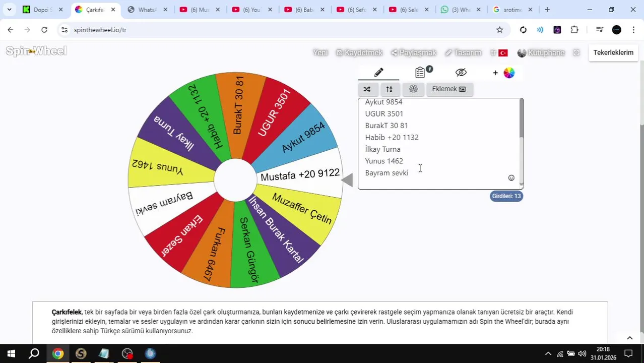The height and width of the screenshot is (363, 644).
Task: Click the circular arrows extension icon
Action: (523, 30)
